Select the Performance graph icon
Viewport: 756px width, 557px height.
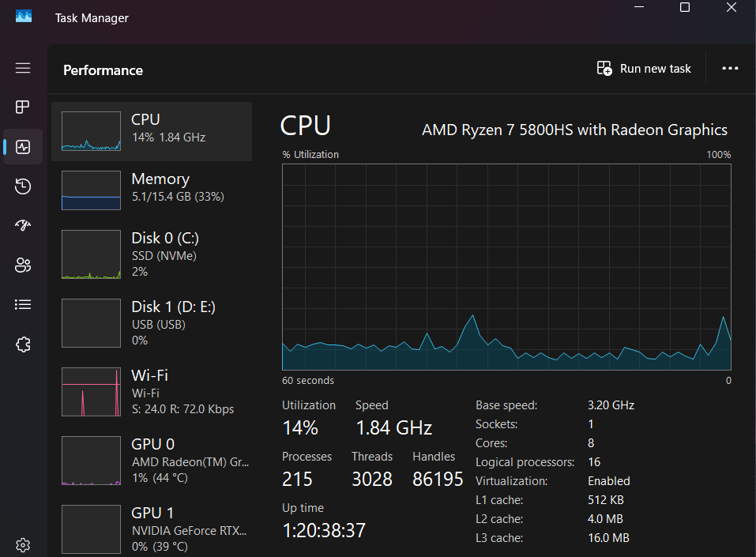[23, 147]
